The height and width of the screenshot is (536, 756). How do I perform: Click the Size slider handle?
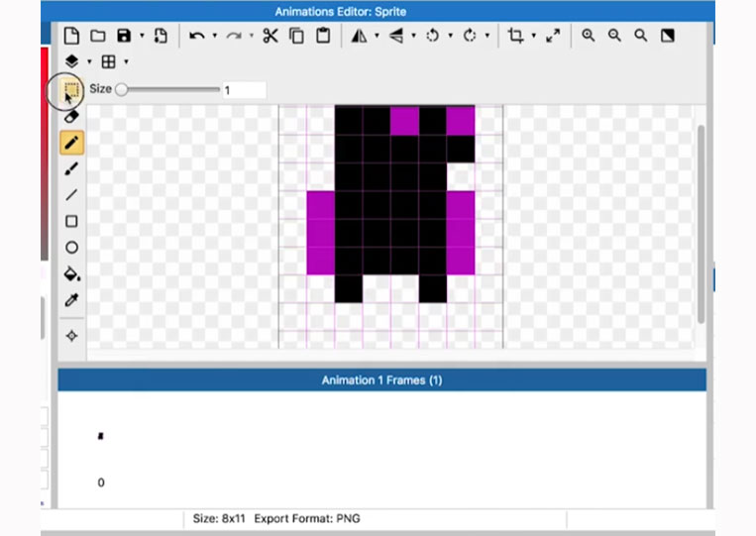click(x=122, y=89)
